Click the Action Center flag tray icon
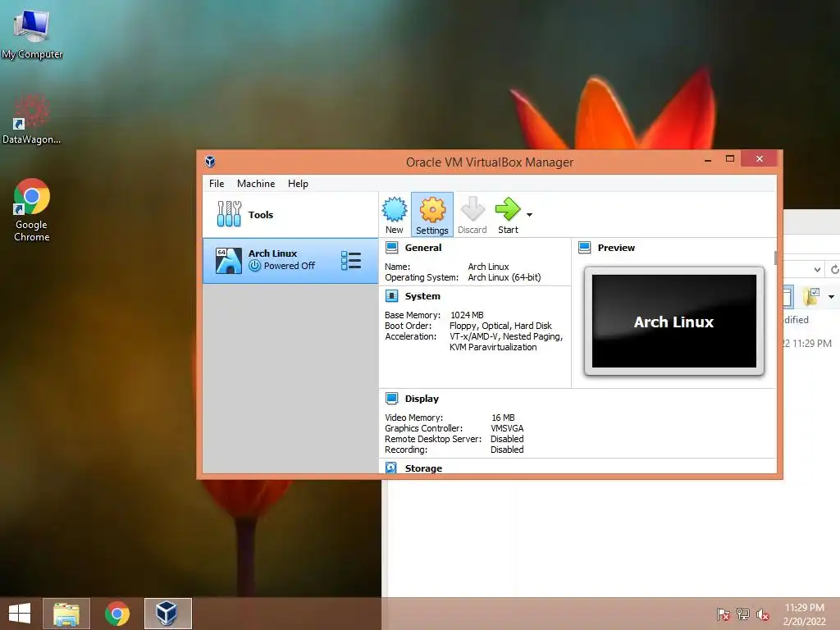The image size is (840, 630). 723,614
